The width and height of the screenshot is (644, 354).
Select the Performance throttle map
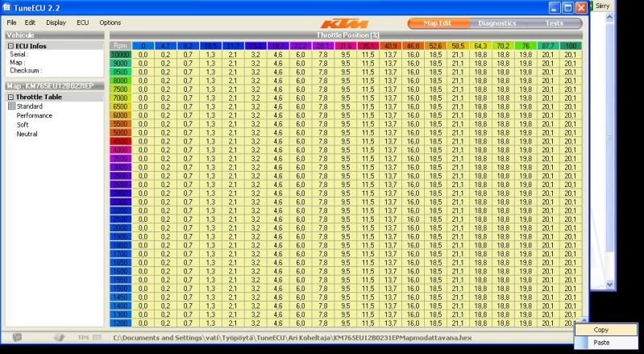pos(34,115)
